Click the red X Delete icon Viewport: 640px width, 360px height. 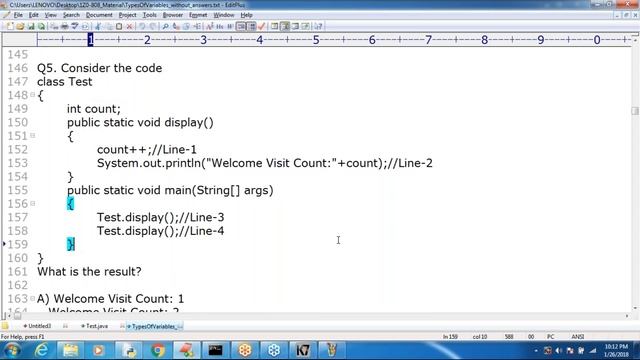(x=129, y=27)
